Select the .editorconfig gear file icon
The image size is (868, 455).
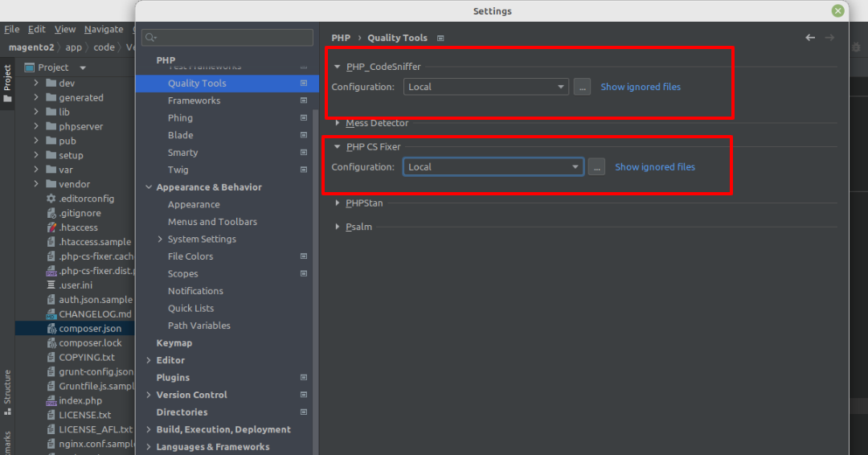click(51, 199)
